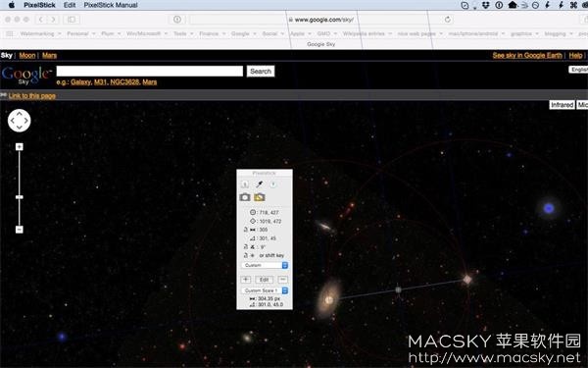
Task: Zoom in with the plus button
Action: coord(20,147)
